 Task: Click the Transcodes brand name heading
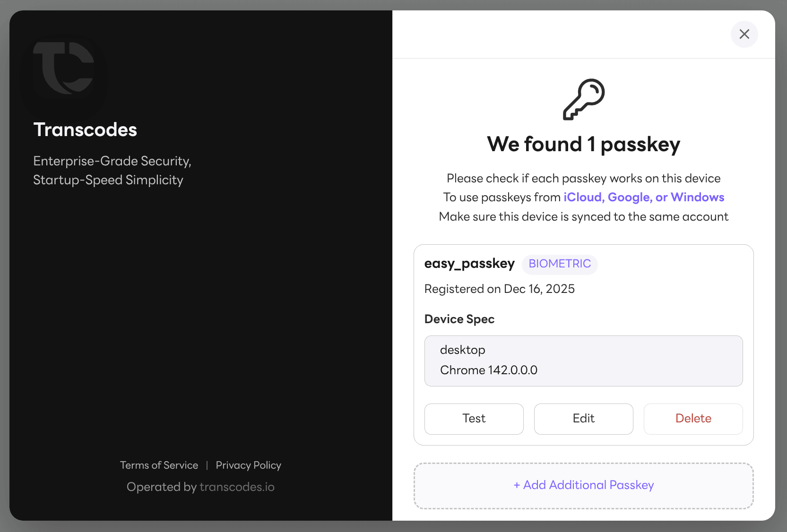tap(85, 129)
